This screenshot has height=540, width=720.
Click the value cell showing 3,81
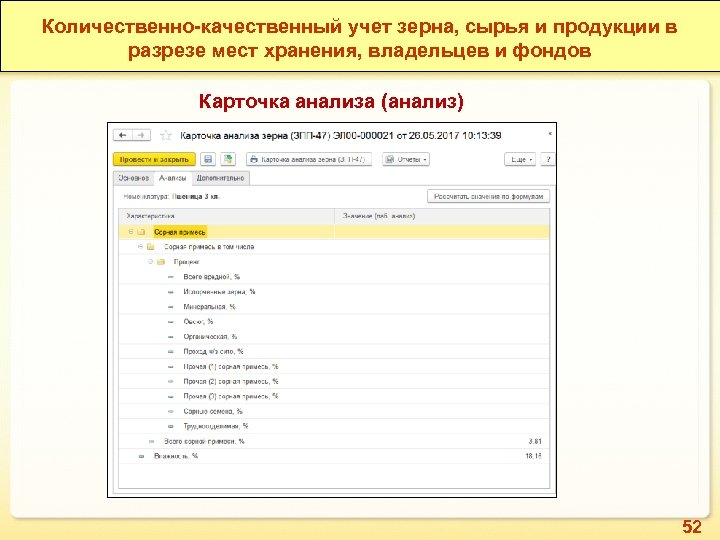[442, 441]
